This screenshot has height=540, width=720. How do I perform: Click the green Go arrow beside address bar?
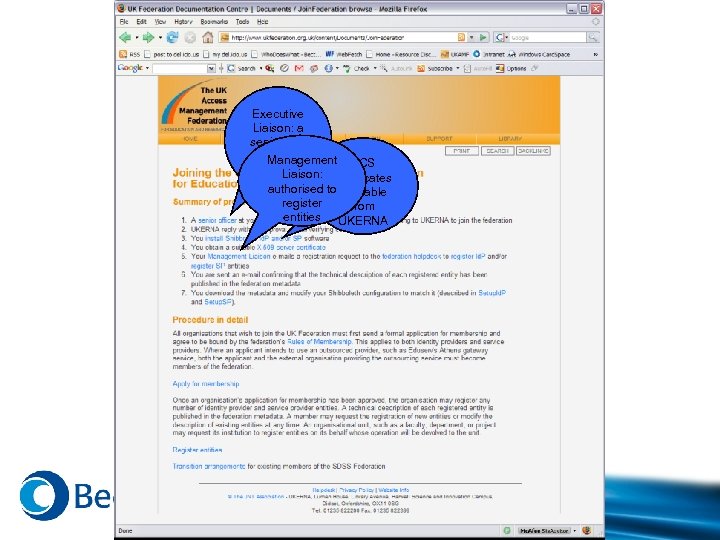point(483,38)
